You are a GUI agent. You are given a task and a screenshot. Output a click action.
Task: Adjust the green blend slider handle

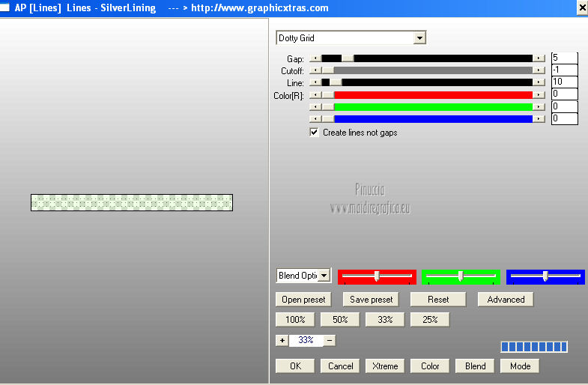pyautogui.click(x=461, y=276)
